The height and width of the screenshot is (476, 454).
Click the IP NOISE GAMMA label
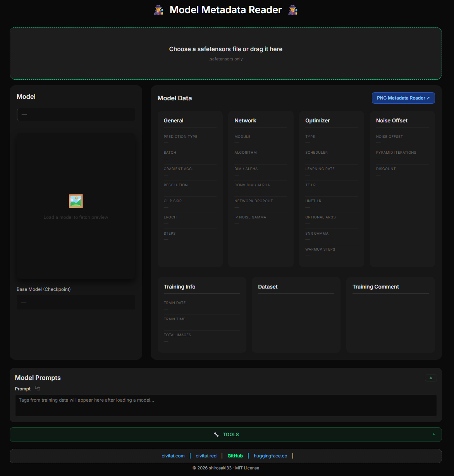250,217
